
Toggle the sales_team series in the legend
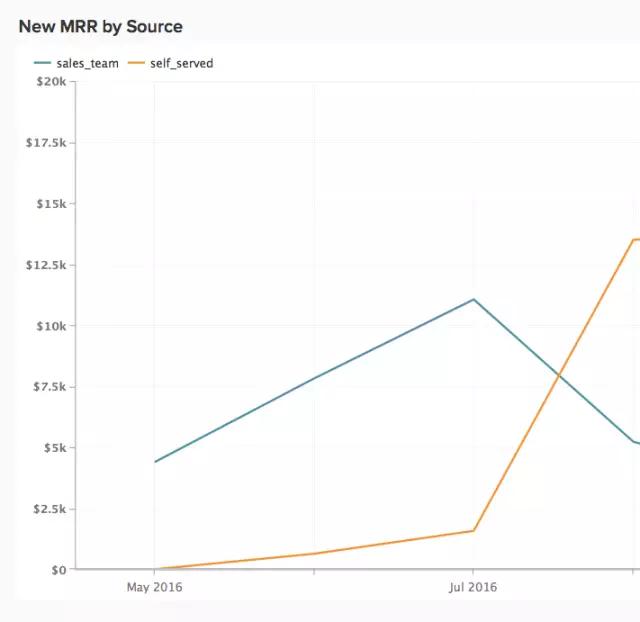tap(87, 63)
